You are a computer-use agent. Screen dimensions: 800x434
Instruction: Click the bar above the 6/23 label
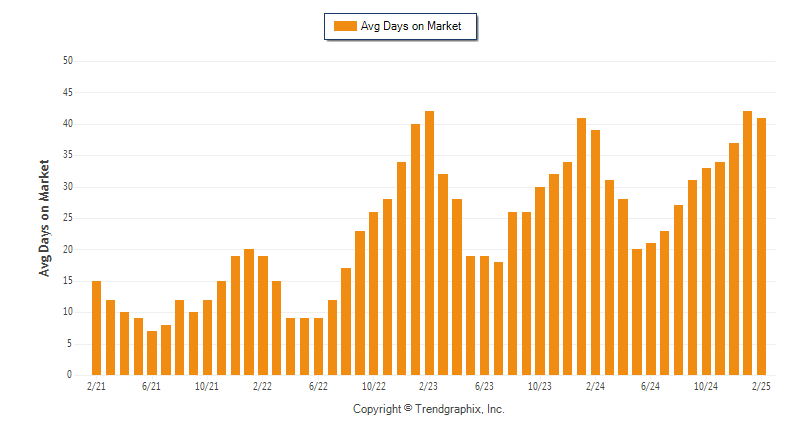pos(484,316)
